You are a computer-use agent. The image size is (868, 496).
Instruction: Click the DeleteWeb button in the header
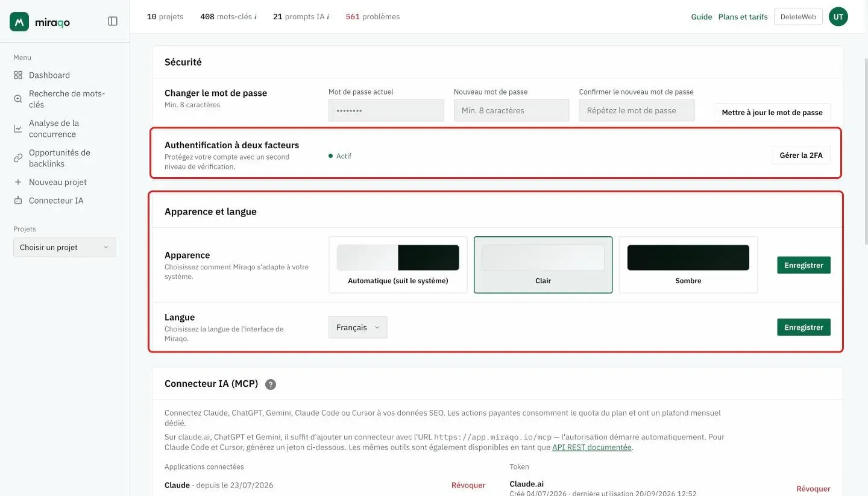pyautogui.click(x=798, y=17)
